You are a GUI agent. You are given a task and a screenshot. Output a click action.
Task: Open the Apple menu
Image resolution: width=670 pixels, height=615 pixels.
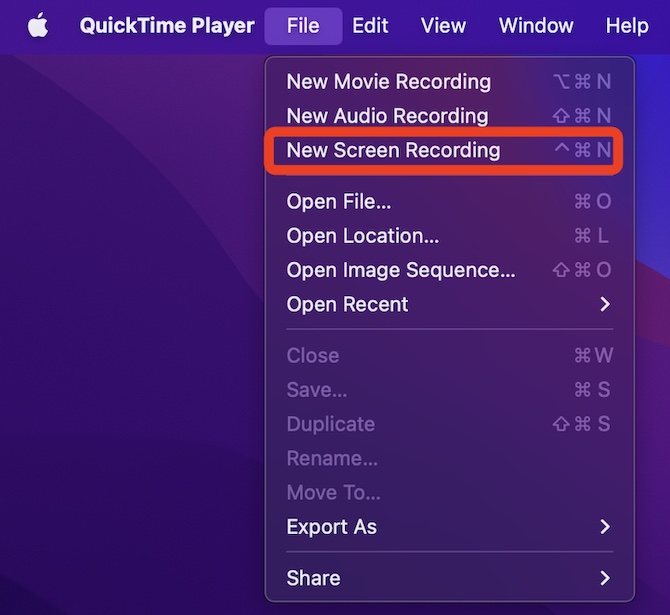click(x=38, y=25)
